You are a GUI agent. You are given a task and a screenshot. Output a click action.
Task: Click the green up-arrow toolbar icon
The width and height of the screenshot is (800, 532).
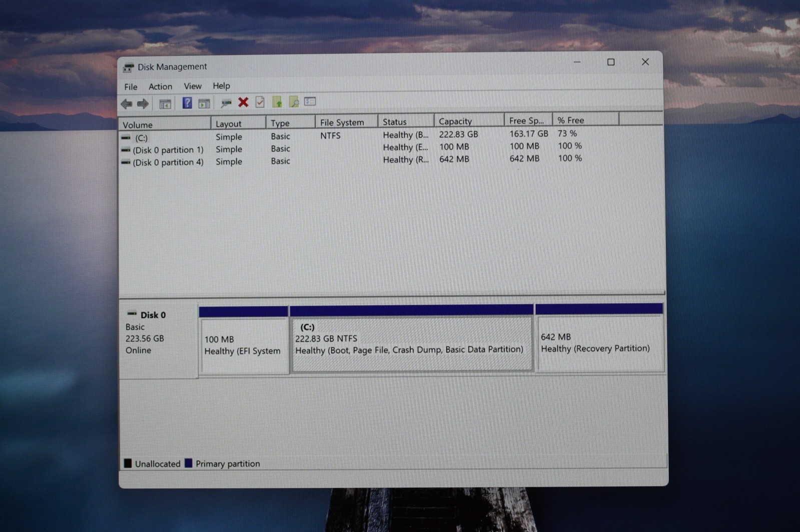(x=277, y=102)
